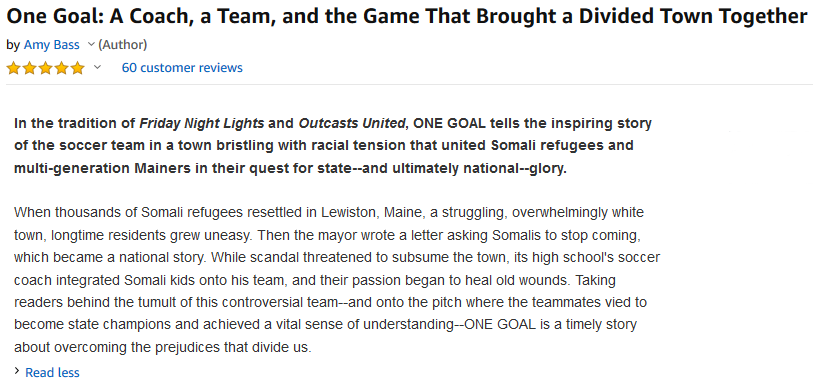813x388 pixels.
Task: Click the first gold rating star
Action: [13, 68]
